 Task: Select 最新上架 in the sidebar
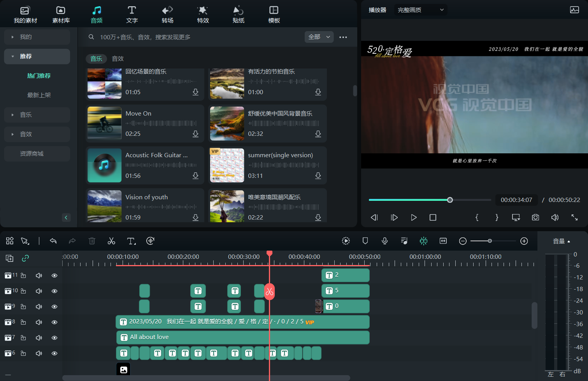tap(39, 95)
